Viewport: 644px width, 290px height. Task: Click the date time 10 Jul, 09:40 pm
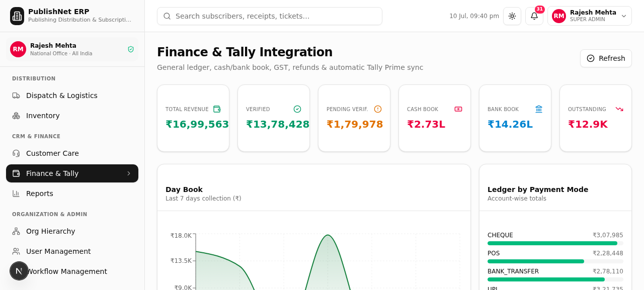pos(474,16)
